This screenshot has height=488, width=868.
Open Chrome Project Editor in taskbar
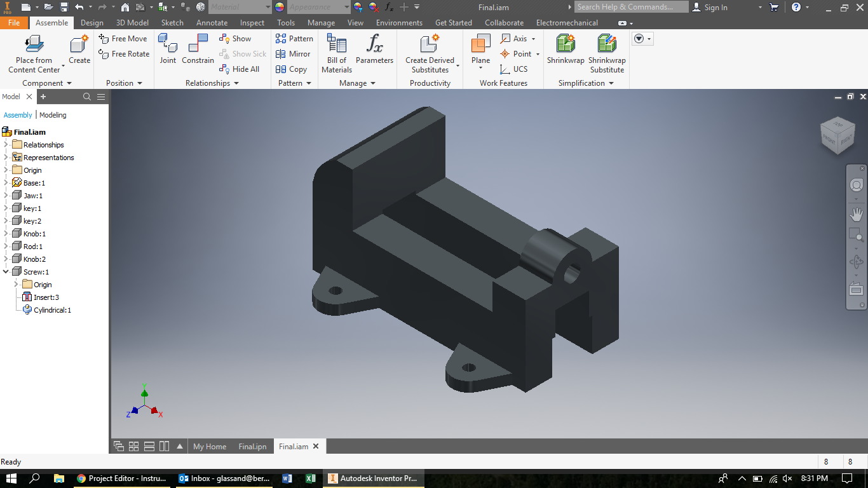(x=121, y=478)
